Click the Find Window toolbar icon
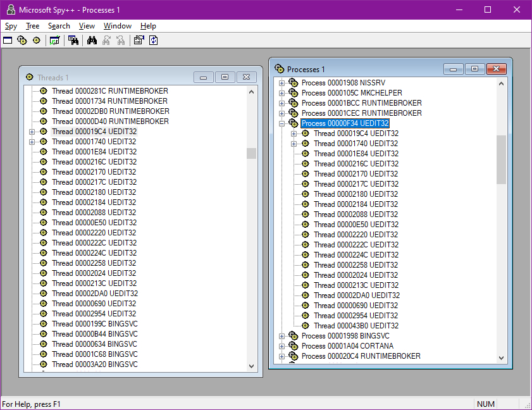 pos(73,40)
